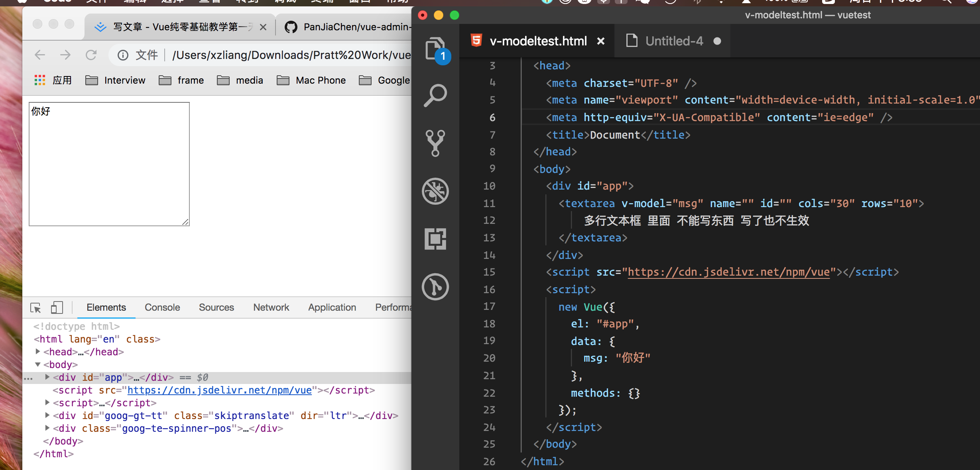Screen dimensions: 980x470
Task: Close the v-modeltest.html editor tab
Action: click(601, 41)
